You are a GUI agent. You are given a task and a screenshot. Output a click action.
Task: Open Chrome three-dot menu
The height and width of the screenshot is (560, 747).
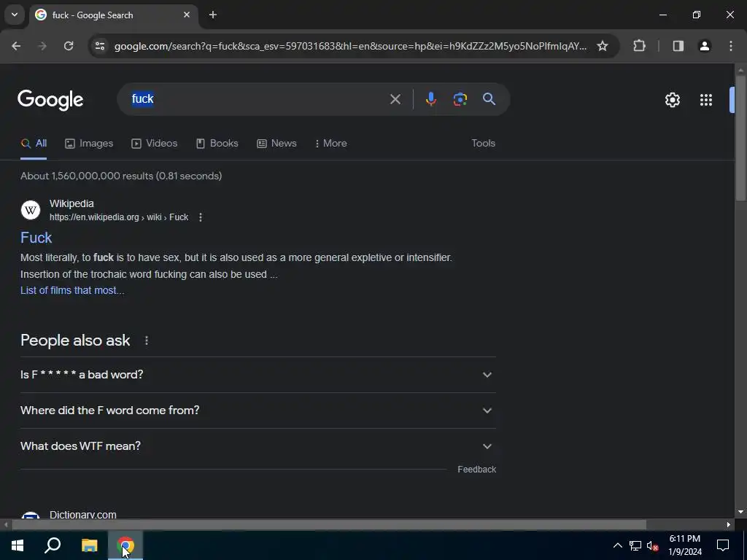[731, 46]
